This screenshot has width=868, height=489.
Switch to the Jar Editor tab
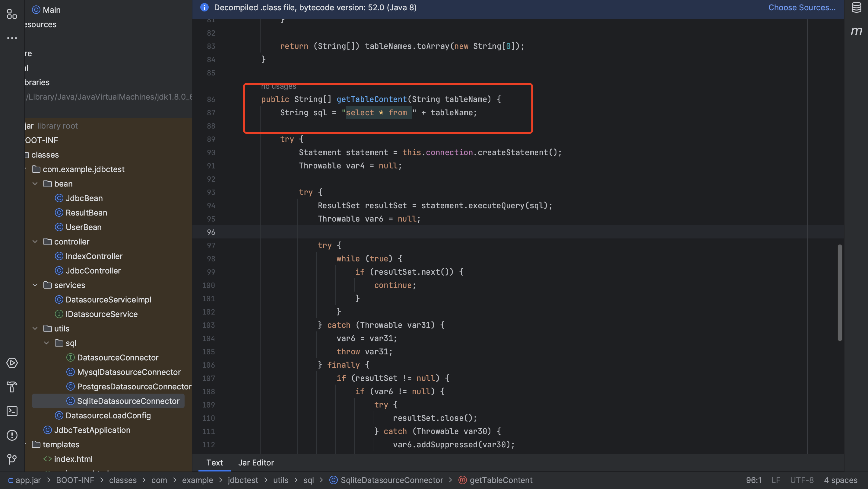(256, 462)
